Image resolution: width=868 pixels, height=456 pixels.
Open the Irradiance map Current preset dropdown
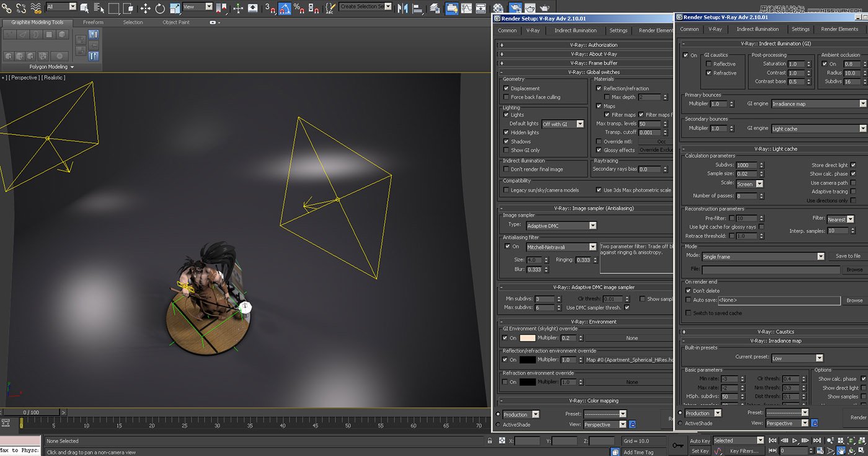[x=798, y=357]
